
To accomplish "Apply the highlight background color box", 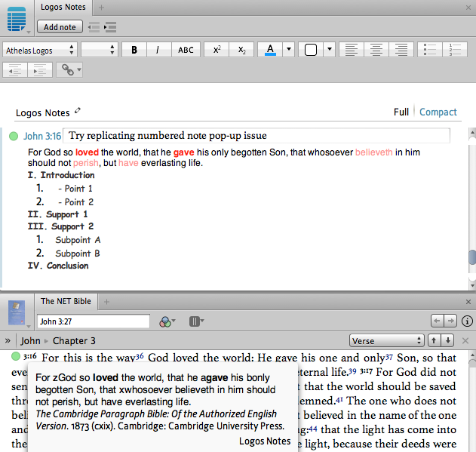I will [x=311, y=50].
